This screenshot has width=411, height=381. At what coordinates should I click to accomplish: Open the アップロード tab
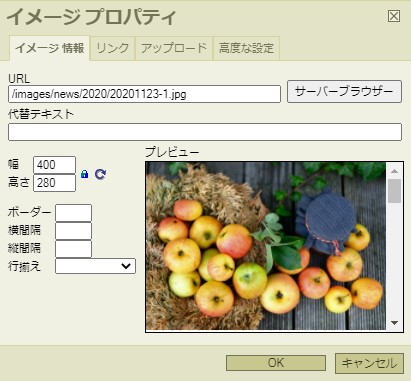pos(174,49)
